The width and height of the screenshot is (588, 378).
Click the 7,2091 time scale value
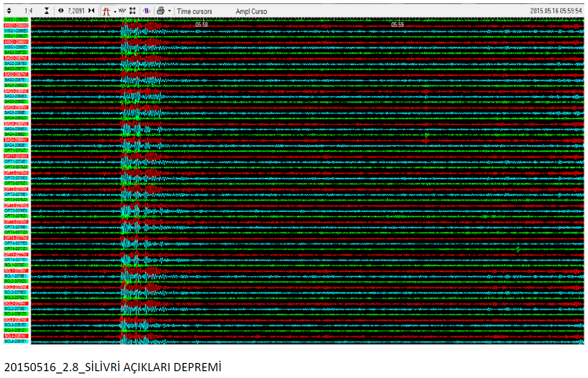(77, 11)
